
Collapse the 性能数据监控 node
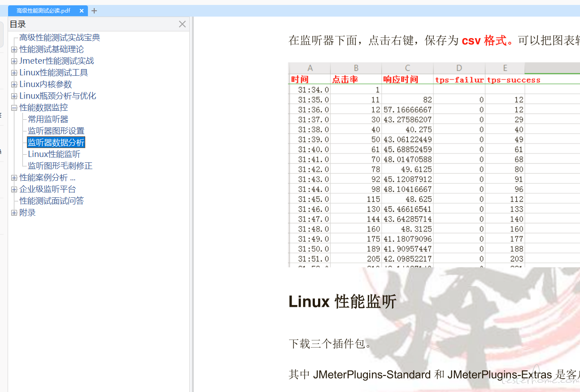pyautogui.click(x=14, y=108)
